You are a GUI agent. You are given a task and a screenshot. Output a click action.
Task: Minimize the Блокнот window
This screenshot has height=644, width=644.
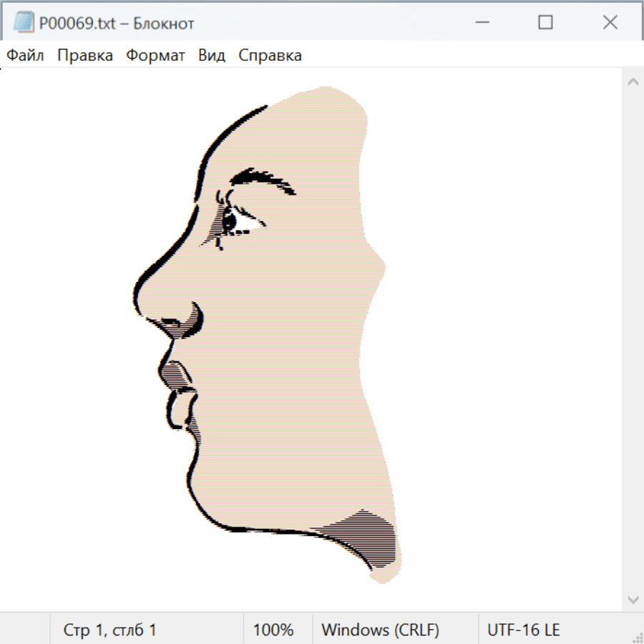481,23
